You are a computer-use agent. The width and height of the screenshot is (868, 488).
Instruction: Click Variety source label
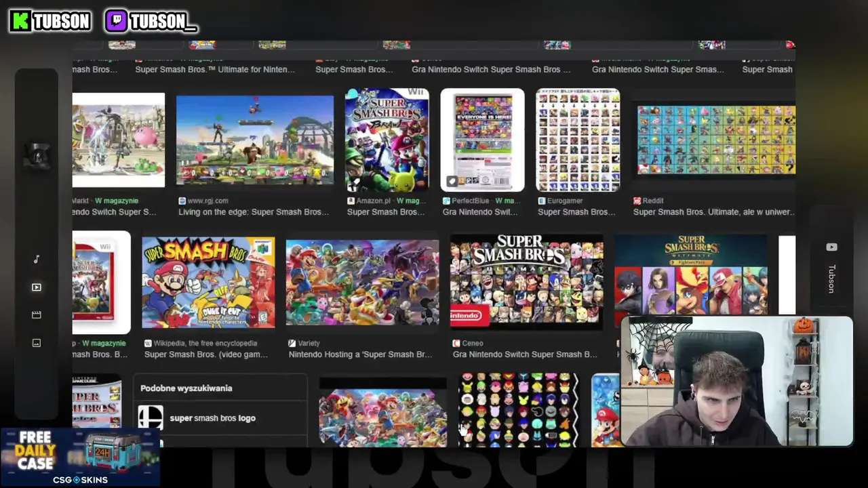pyautogui.click(x=309, y=344)
